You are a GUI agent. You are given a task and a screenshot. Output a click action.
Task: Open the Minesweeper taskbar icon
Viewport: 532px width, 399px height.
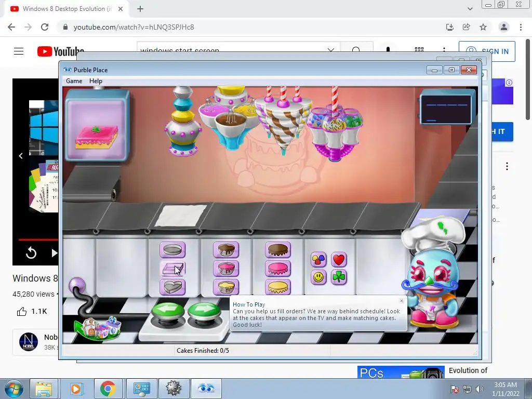[174, 389]
